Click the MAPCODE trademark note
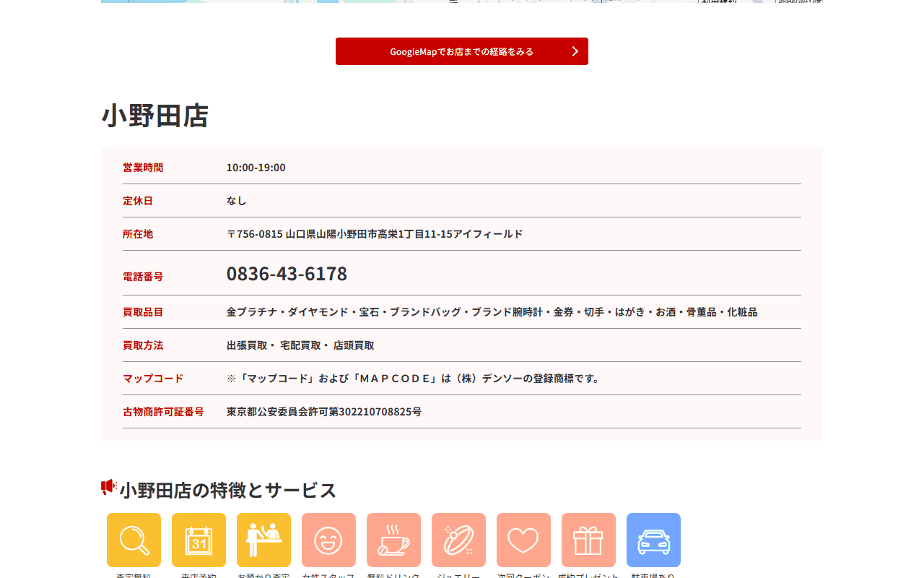This screenshot has width=924, height=578. tap(414, 379)
